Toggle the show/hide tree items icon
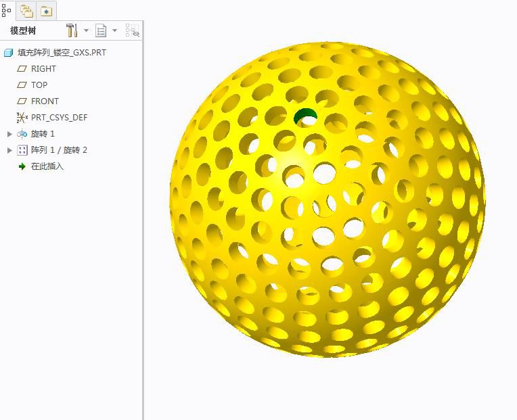This screenshot has height=420, width=517. (133, 30)
